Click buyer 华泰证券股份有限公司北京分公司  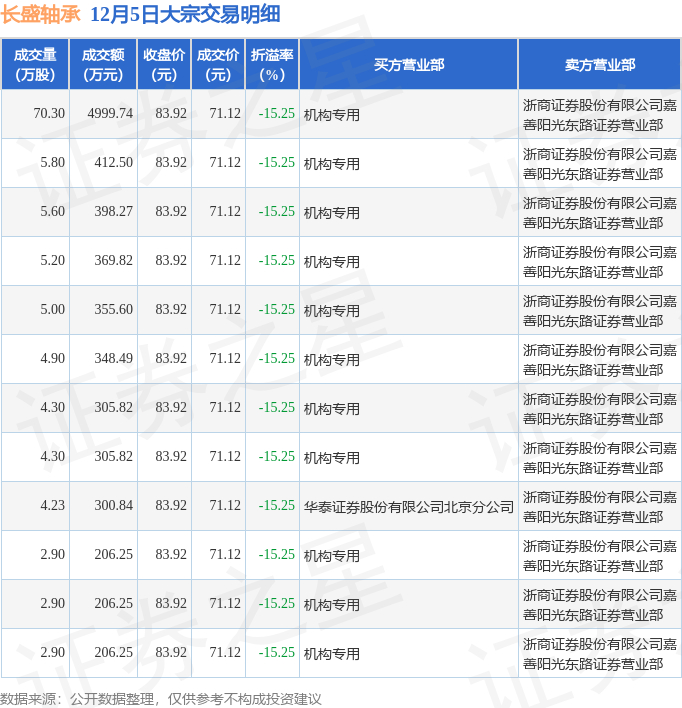(409, 507)
